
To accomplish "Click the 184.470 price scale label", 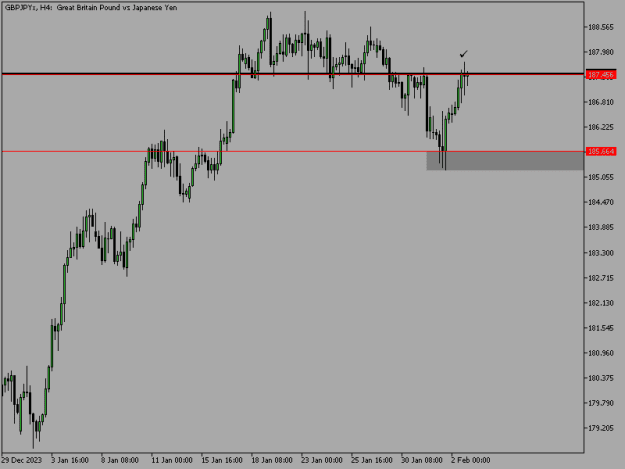I will tap(601, 202).
